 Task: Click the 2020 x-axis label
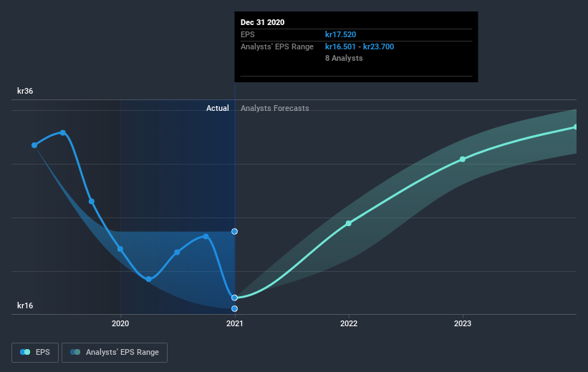[x=120, y=323]
